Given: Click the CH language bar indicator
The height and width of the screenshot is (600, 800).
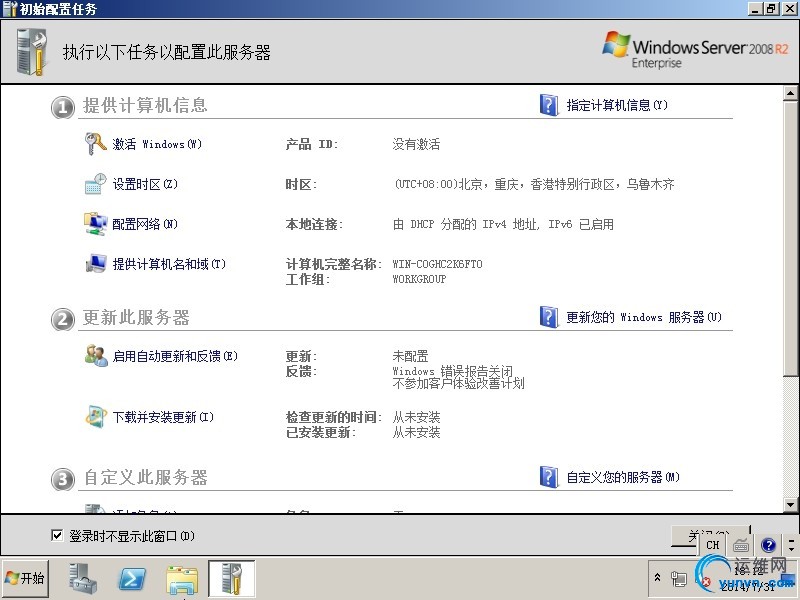Looking at the screenshot, I should tap(713, 545).
